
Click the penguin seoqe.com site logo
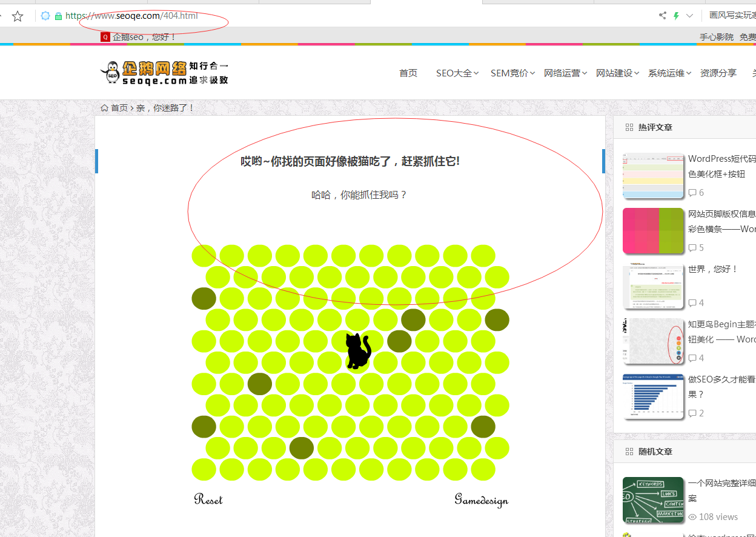164,73
